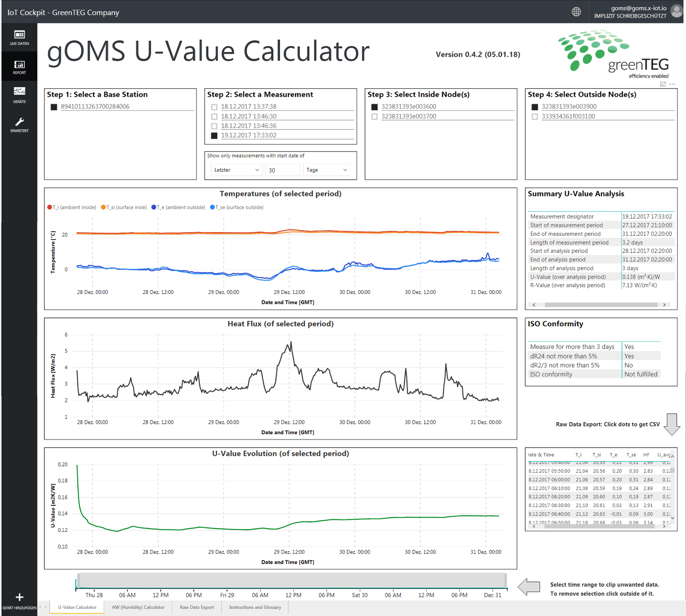686x616 pixels.
Task: Switch to Raw Data Export tab
Action: [197, 607]
